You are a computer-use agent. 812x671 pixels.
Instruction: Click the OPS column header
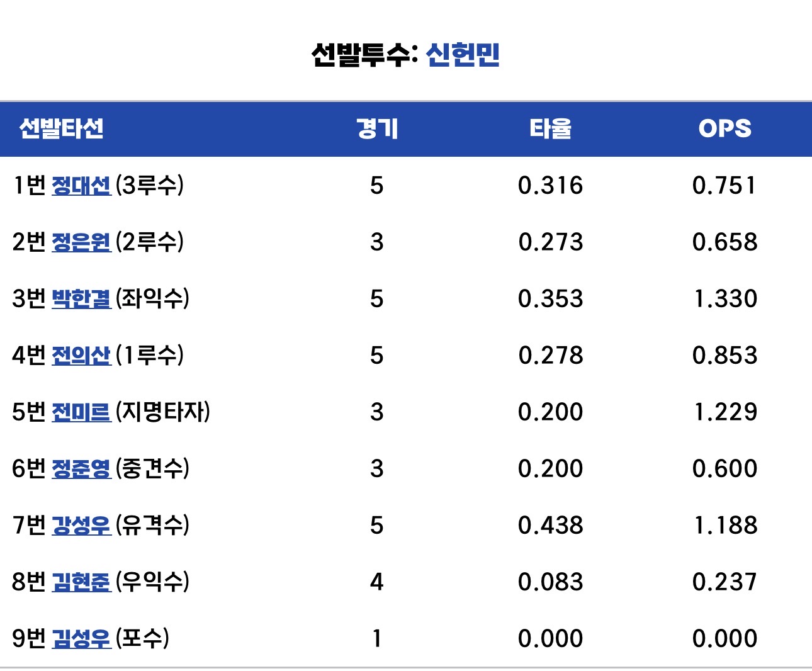[x=725, y=128]
